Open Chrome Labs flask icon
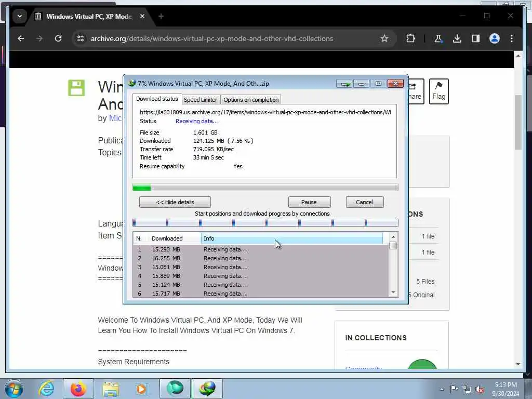 [438, 38]
